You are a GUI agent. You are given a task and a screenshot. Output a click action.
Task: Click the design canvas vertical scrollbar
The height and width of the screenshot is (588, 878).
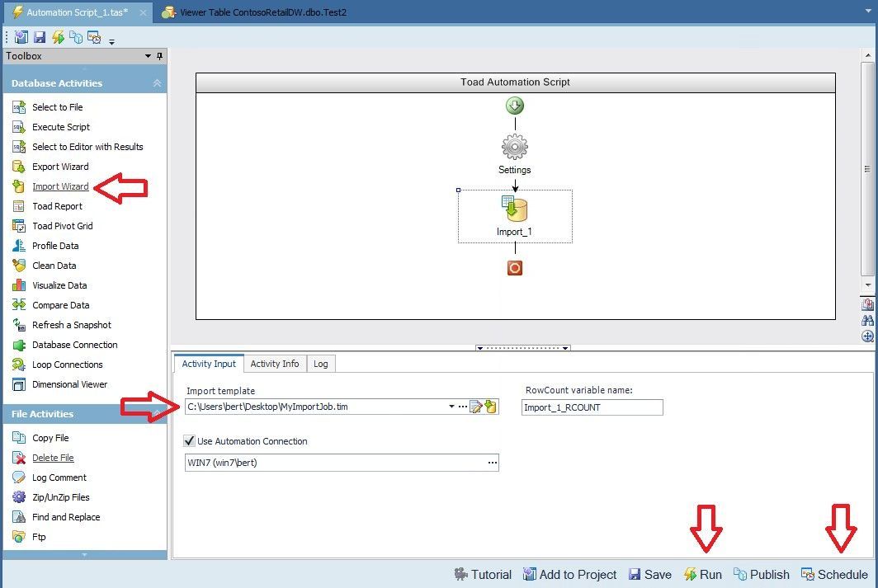click(x=867, y=168)
